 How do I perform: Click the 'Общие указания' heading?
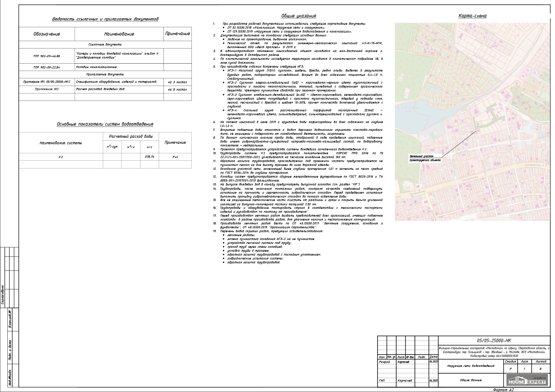tap(298, 16)
